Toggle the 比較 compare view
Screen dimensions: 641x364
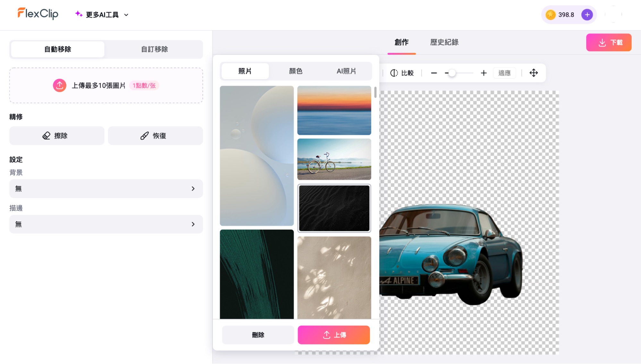402,73
